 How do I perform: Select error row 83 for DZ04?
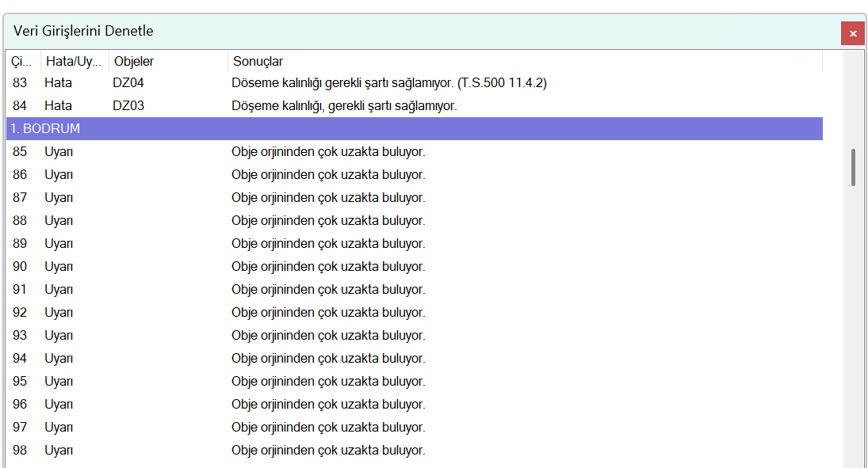(x=415, y=83)
